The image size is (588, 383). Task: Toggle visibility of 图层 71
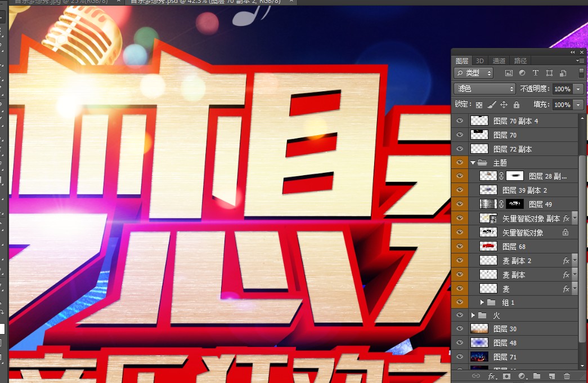459,357
